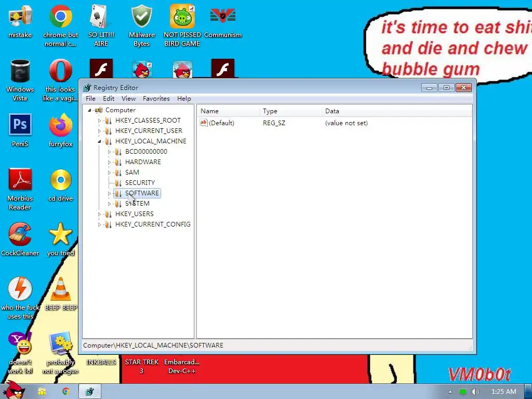Image resolution: width=532 pixels, height=399 pixels.
Task: Open the Favorites menu
Action: pyautogui.click(x=156, y=98)
